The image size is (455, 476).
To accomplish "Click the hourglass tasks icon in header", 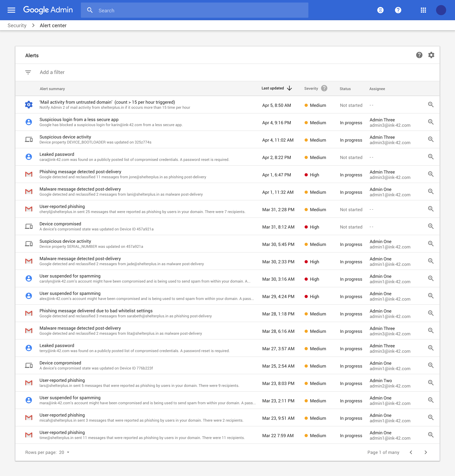I will tap(380, 10).
